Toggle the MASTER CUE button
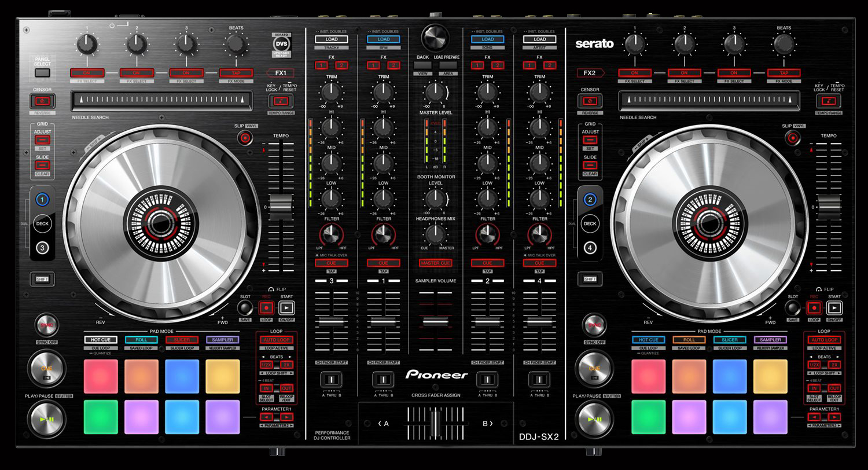 (x=435, y=263)
